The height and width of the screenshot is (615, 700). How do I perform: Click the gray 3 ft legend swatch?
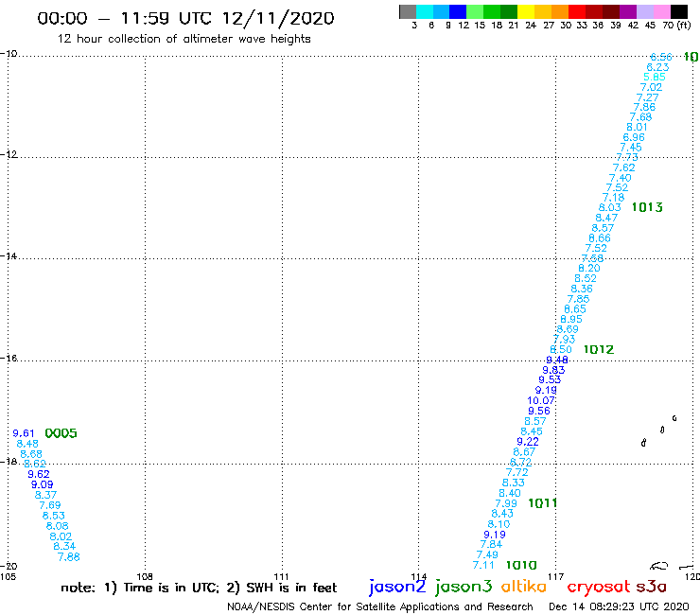point(408,11)
